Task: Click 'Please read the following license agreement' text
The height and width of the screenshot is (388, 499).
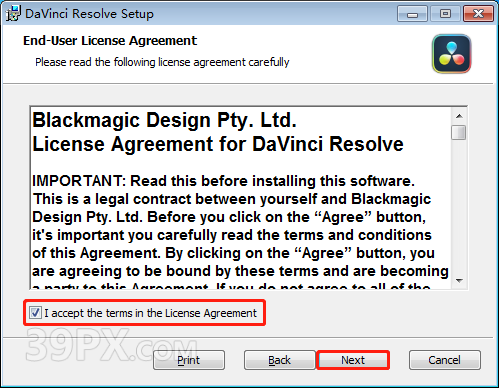Action: [x=162, y=62]
